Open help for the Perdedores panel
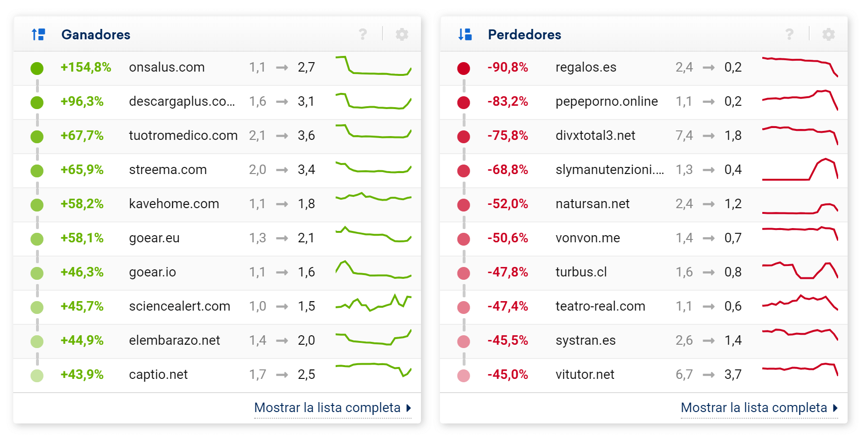Image resolution: width=868 pixels, height=441 pixels. pos(789,34)
